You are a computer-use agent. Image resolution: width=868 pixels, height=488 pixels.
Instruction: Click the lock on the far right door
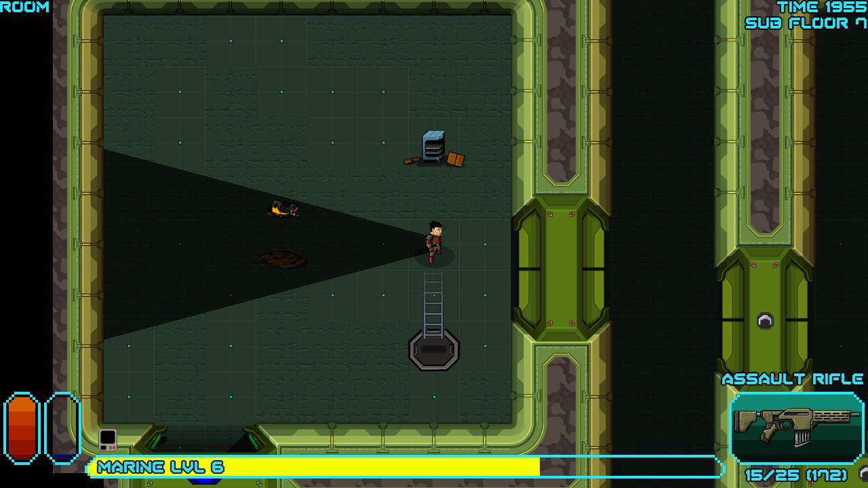(765, 321)
